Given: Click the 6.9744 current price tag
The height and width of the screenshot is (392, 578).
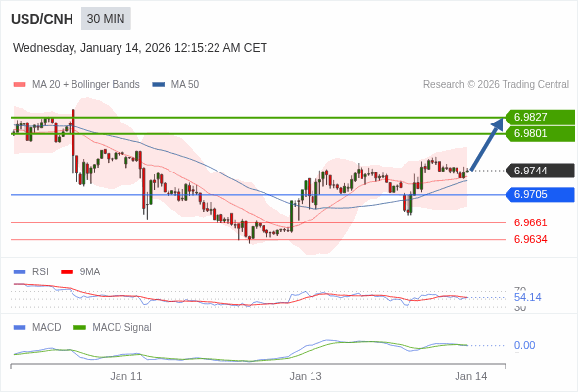Looking at the screenshot, I should 540,171.
